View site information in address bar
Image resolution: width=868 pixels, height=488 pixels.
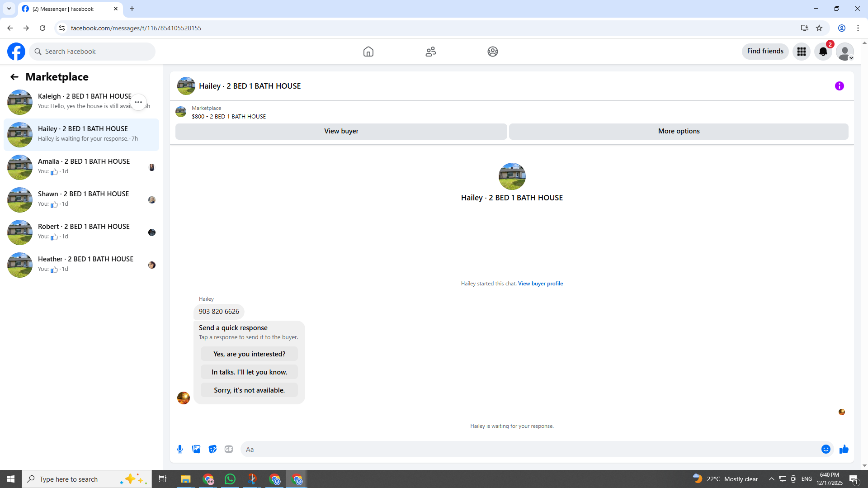[62, 28]
